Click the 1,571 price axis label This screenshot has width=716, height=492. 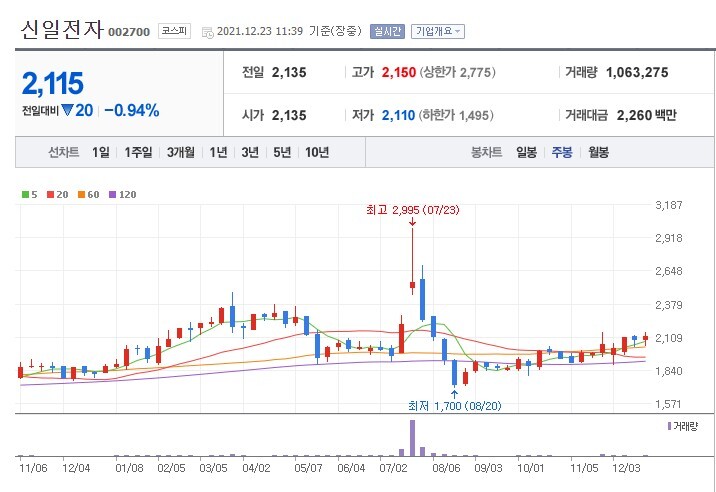click(669, 404)
